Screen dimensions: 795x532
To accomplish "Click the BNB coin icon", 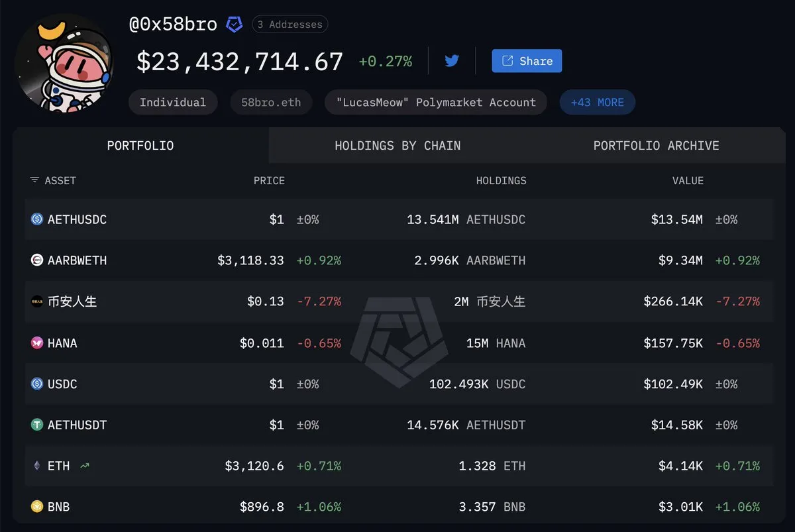I will 37,507.
